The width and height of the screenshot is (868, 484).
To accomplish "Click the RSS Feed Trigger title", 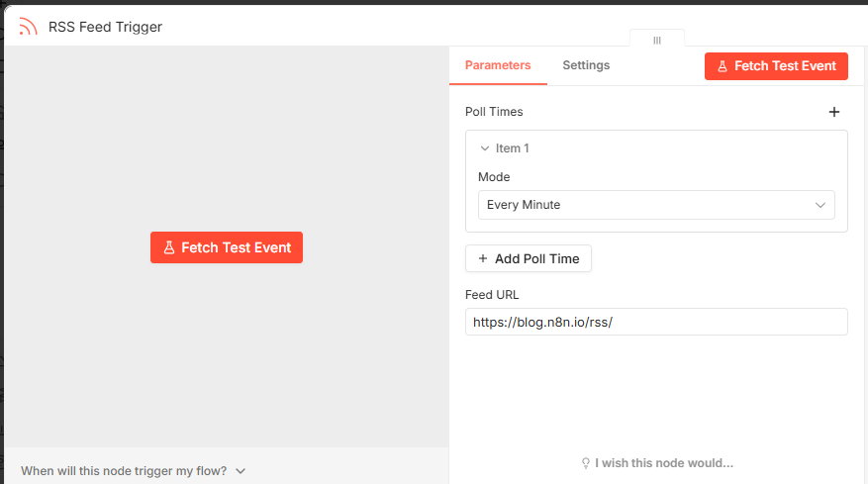I will pos(105,27).
